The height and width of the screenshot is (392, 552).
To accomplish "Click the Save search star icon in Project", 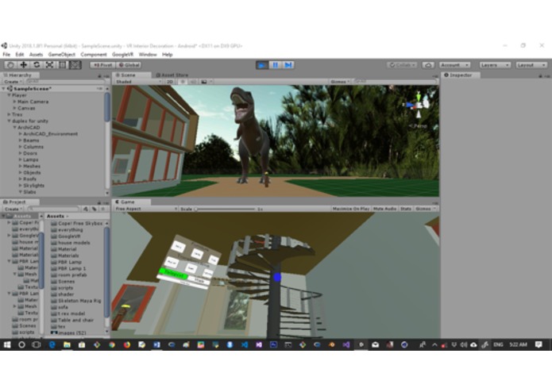I will [x=102, y=209].
